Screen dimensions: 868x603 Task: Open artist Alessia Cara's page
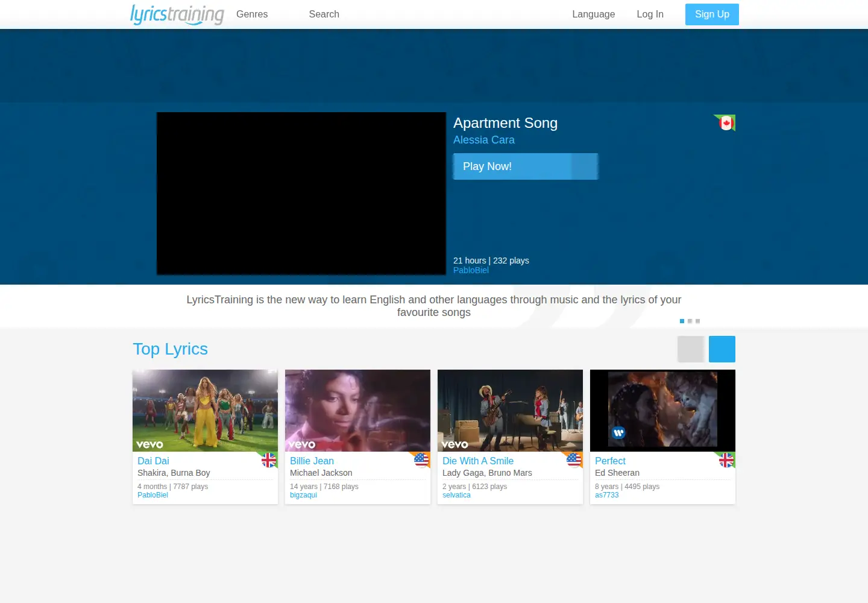click(x=484, y=140)
